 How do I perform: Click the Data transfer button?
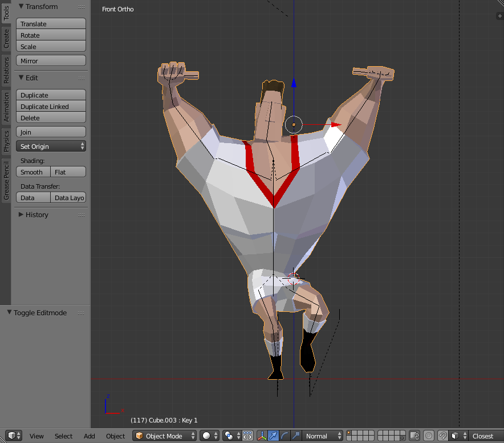(33, 198)
